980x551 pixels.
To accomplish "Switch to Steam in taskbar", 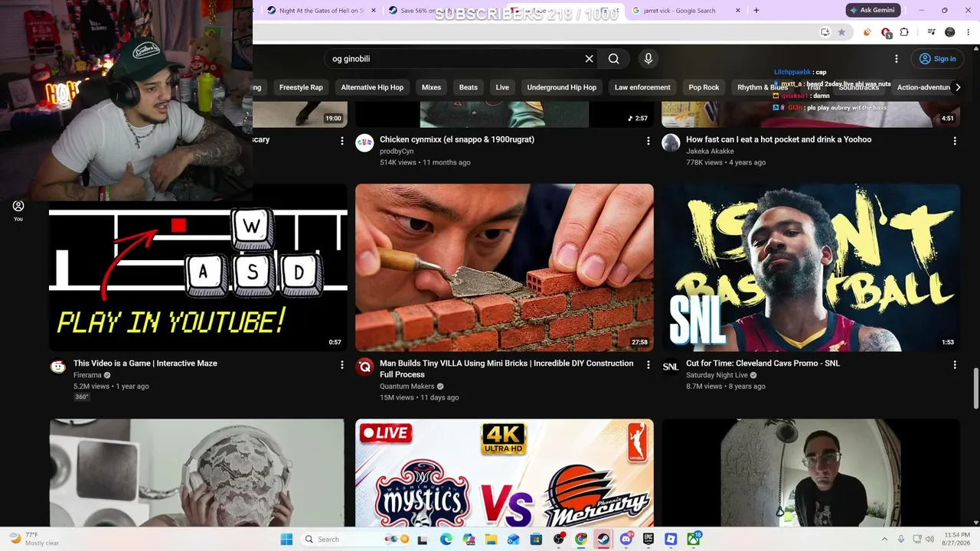I will 603,539.
